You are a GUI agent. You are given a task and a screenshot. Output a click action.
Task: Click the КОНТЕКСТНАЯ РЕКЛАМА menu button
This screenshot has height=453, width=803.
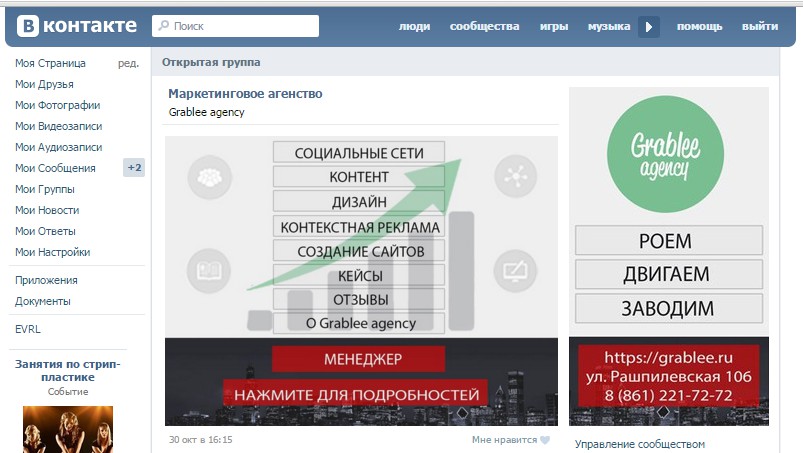click(x=359, y=226)
